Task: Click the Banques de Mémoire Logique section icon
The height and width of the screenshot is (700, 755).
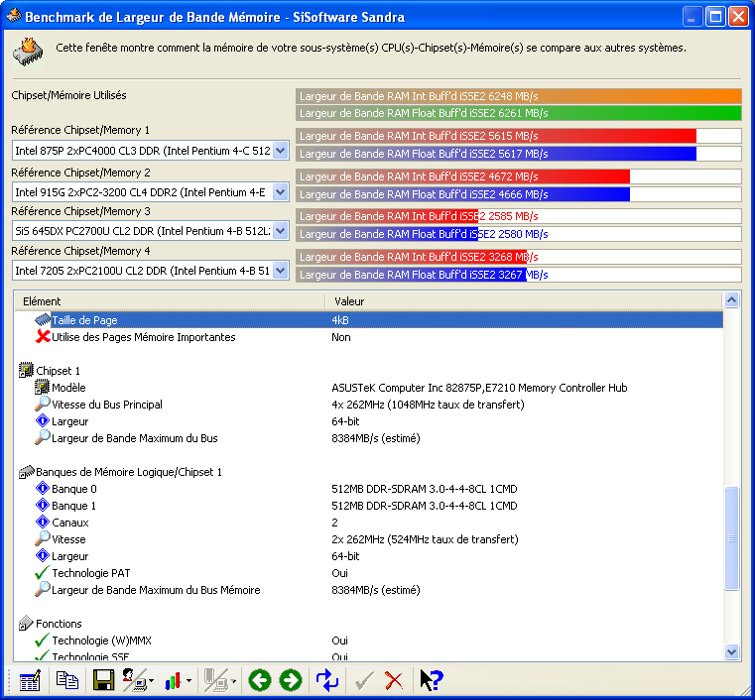Action: click(26, 472)
